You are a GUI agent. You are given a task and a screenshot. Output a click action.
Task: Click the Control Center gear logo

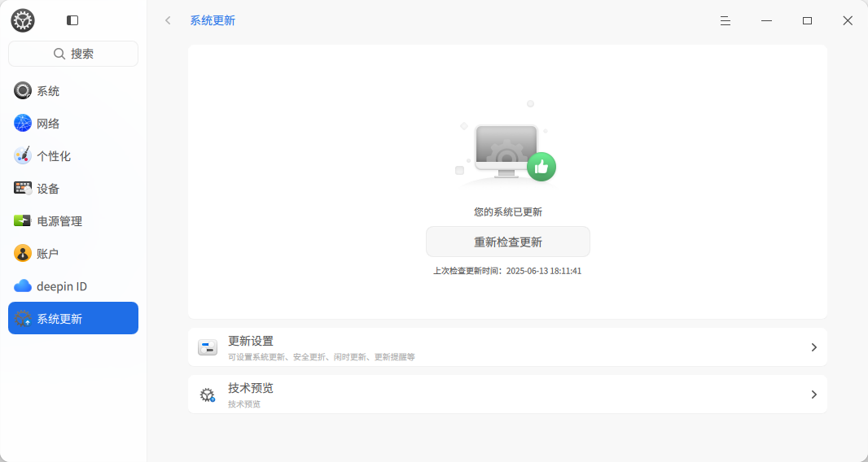click(23, 20)
